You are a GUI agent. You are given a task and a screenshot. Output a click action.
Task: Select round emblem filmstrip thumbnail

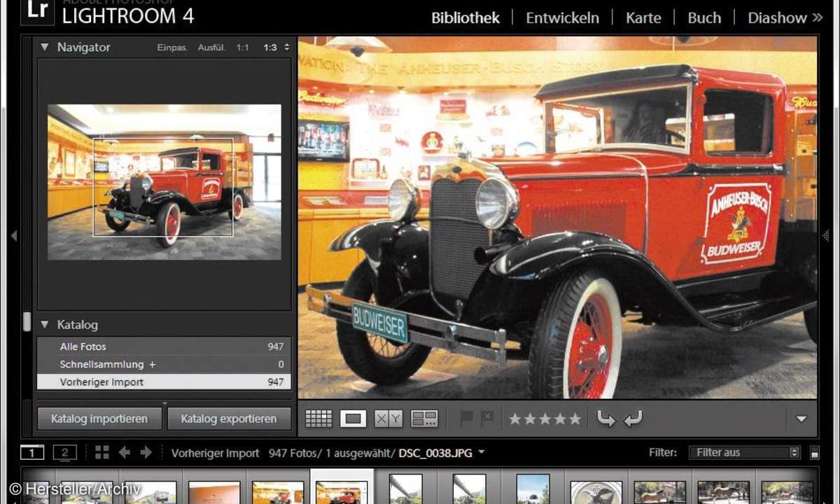coord(596,492)
